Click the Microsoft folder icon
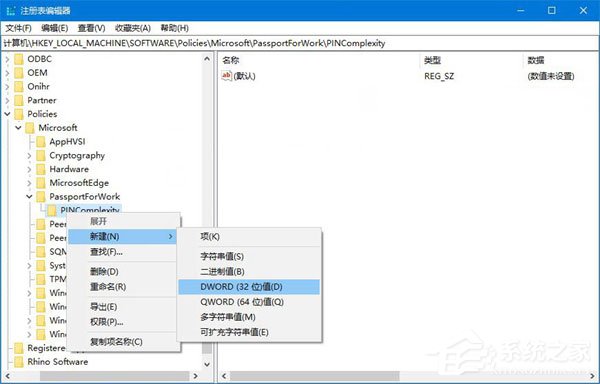Image resolution: width=600 pixels, height=384 pixels. click(x=30, y=128)
